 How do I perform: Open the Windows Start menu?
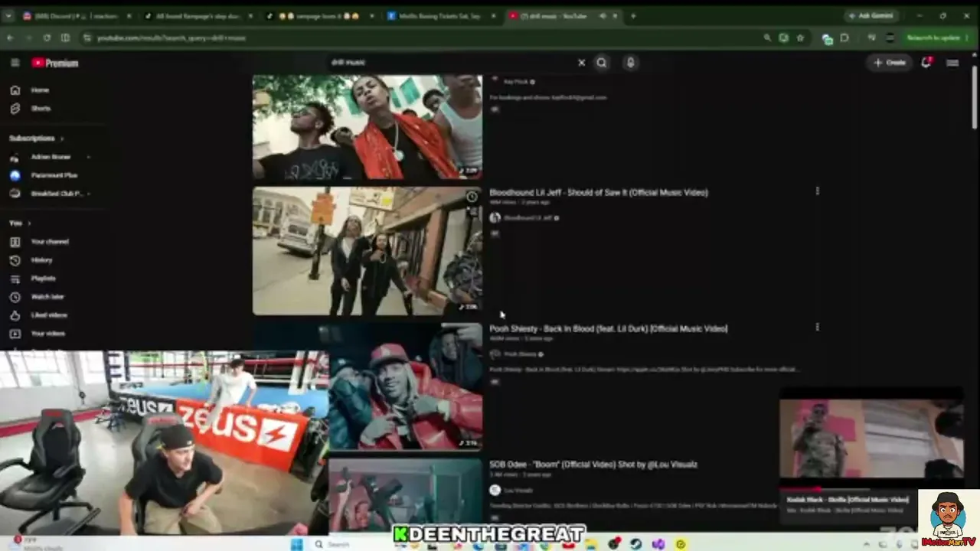[x=297, y=544]
